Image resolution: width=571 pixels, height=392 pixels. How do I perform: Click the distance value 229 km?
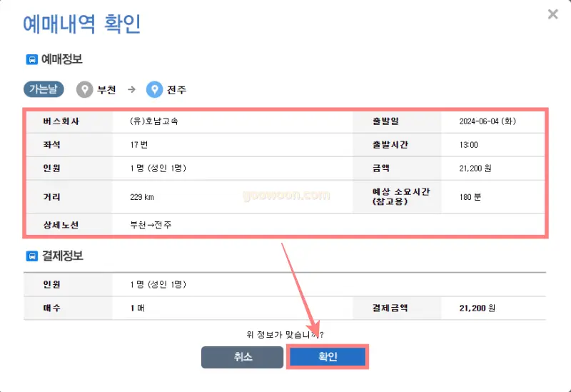tap(142, 197)
